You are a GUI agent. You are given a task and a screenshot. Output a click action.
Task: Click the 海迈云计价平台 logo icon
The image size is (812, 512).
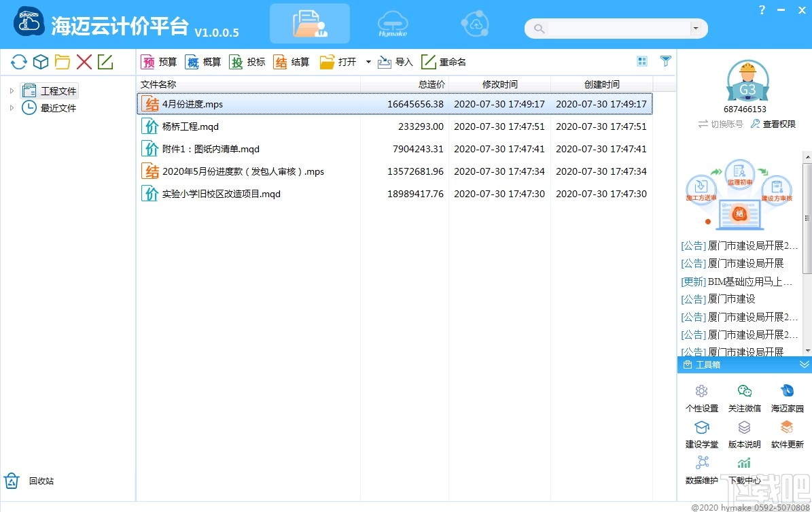pos(29,21)
